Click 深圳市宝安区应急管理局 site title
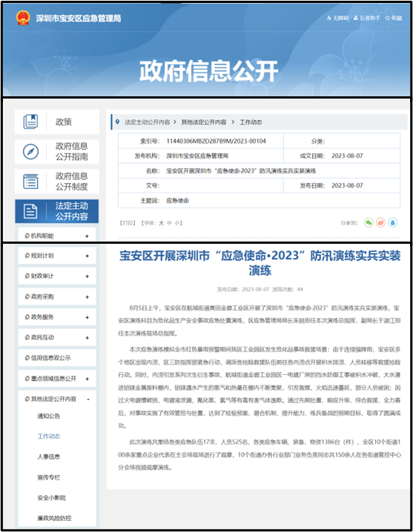The width and height of the screenshot is (413, 532). click(79, 19)
